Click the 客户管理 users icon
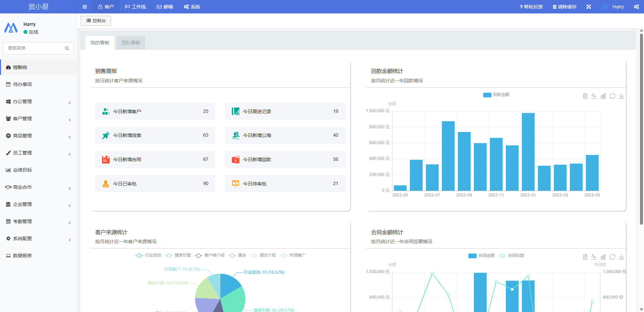The height and width of the screenshot is (312, 644). tap(8, 119)
